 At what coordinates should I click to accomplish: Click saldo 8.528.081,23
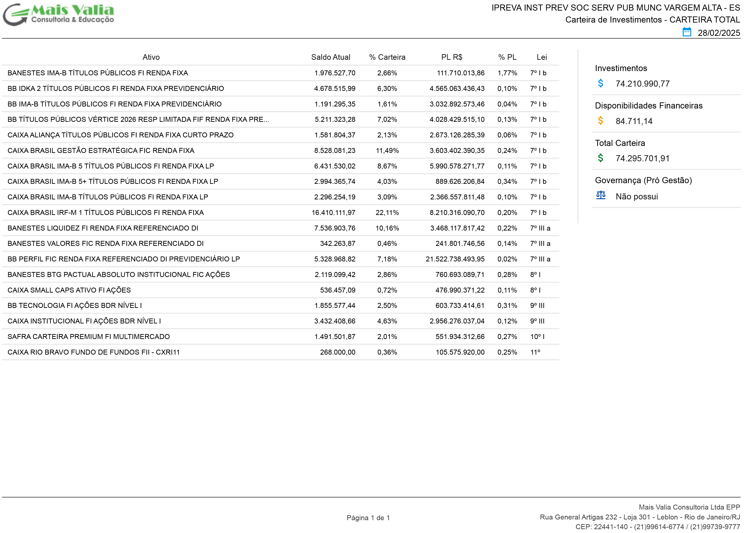335,151
